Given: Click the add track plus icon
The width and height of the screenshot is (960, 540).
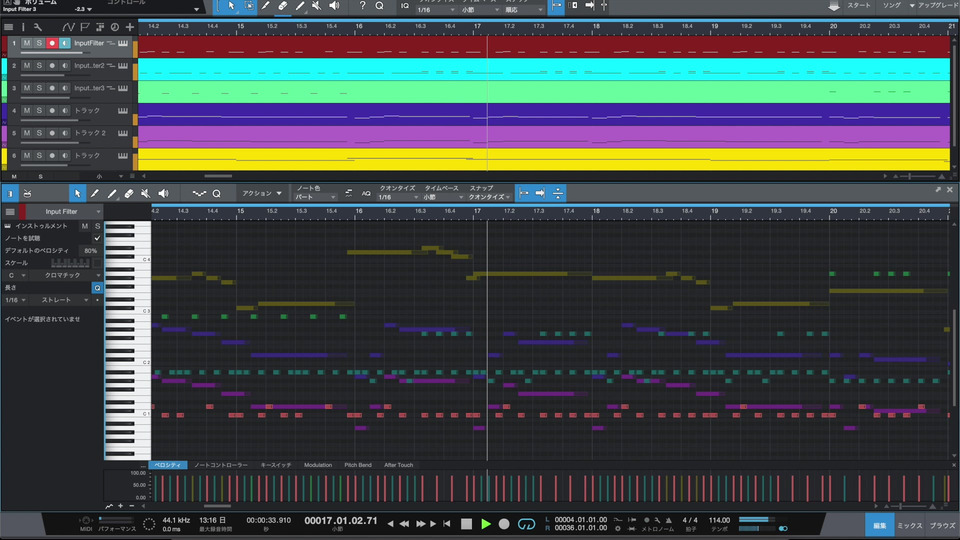Looking at the screenshot, I should pyautogui.click(x=130, y=27).
